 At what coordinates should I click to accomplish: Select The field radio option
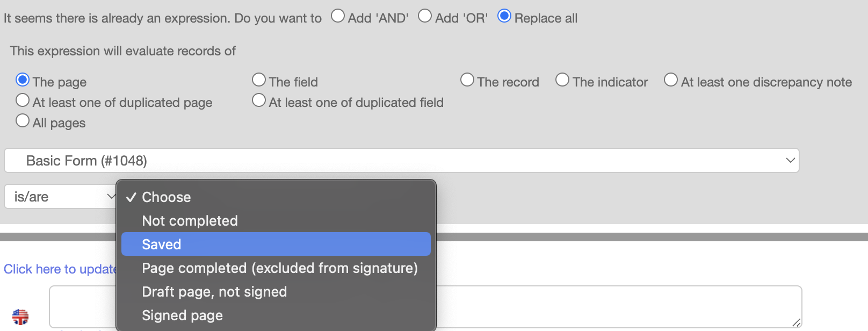(259, 80)
